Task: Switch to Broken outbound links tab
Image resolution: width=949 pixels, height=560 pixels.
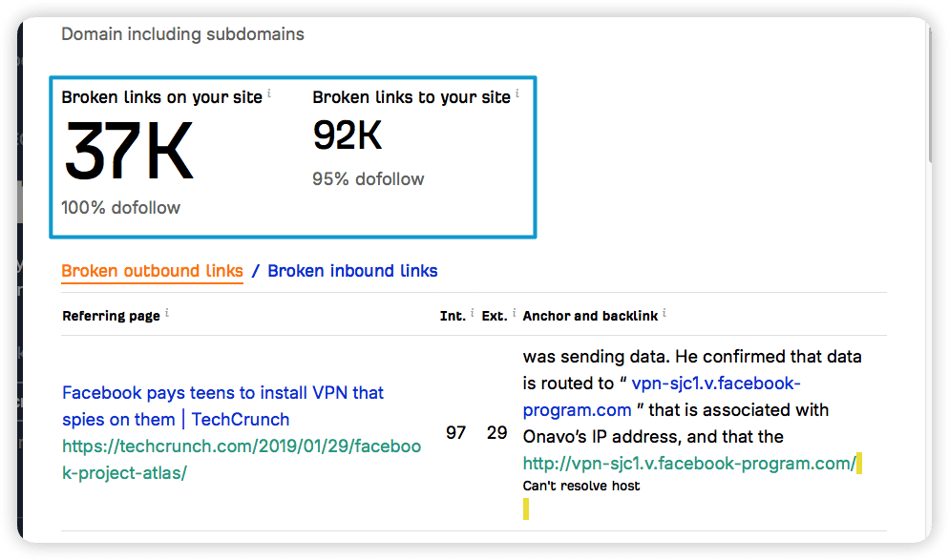Action: coord(152,271)
